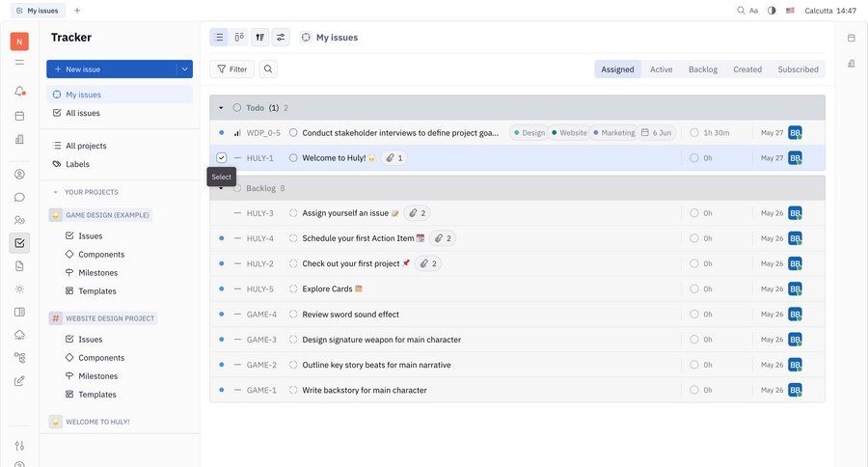Select the My issues browser tab
The height and width of the screenshot is (467, 868).
38,11
